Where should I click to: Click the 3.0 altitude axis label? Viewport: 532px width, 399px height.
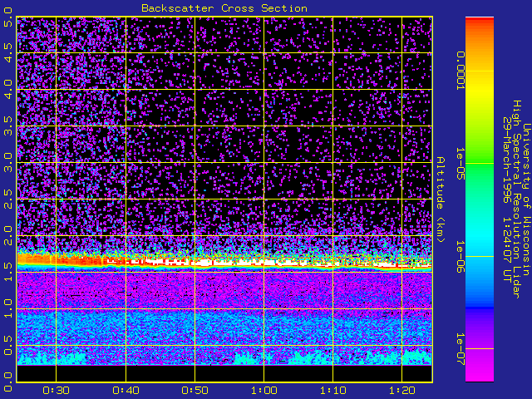tap(7, 163)
